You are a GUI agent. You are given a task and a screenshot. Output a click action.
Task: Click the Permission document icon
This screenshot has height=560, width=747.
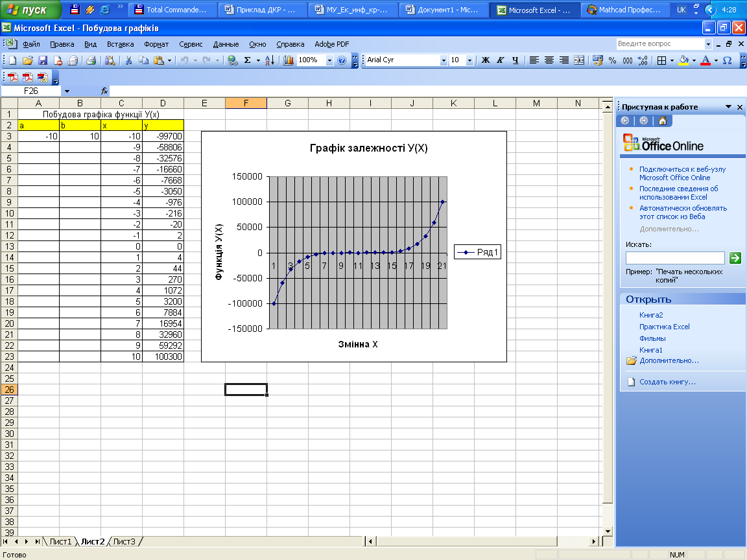(58, 60)
